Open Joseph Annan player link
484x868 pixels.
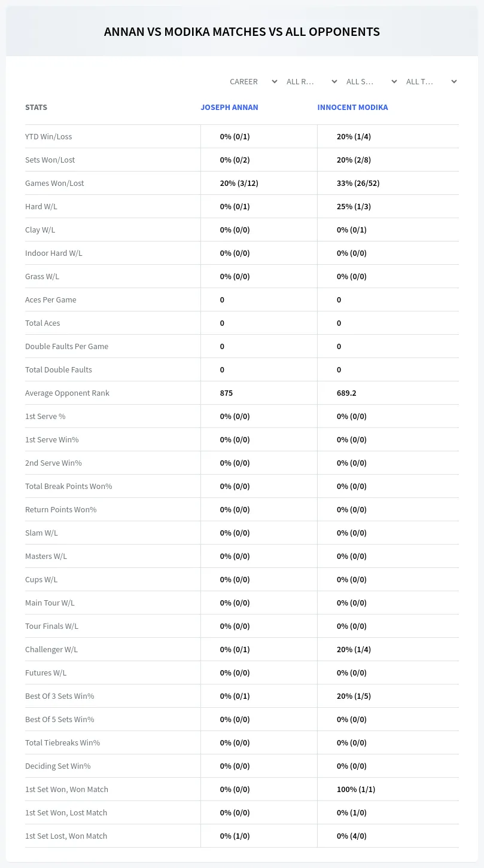tap(229, 108)
